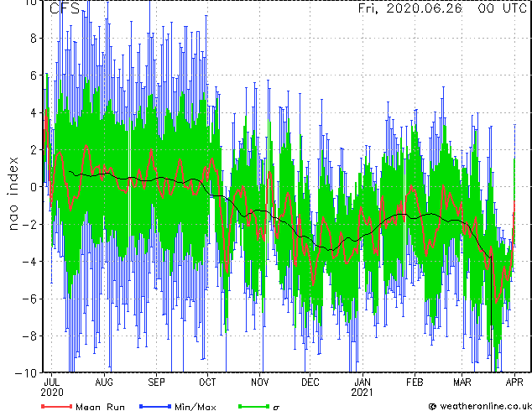This screenshot has height=411, width=532.
Task: Click the date 'Fri, 2020.06.26' header
Action: pyautogui.click(x=410, y=8)
